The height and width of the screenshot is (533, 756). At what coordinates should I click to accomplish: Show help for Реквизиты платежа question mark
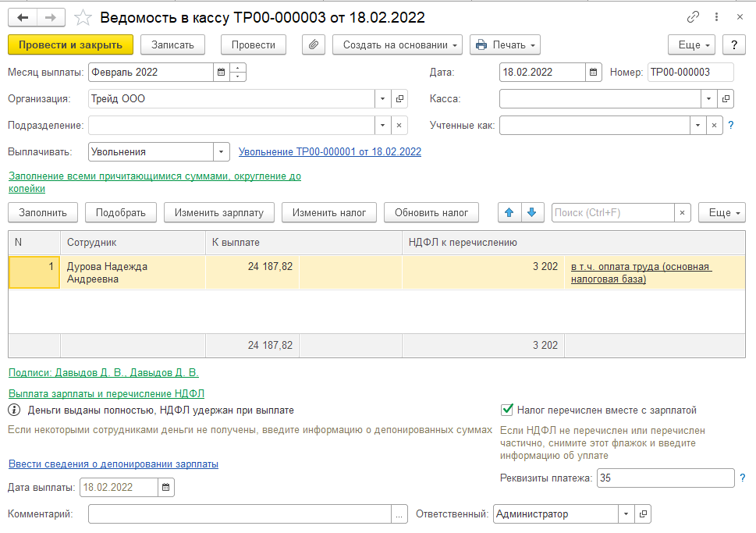743,478
